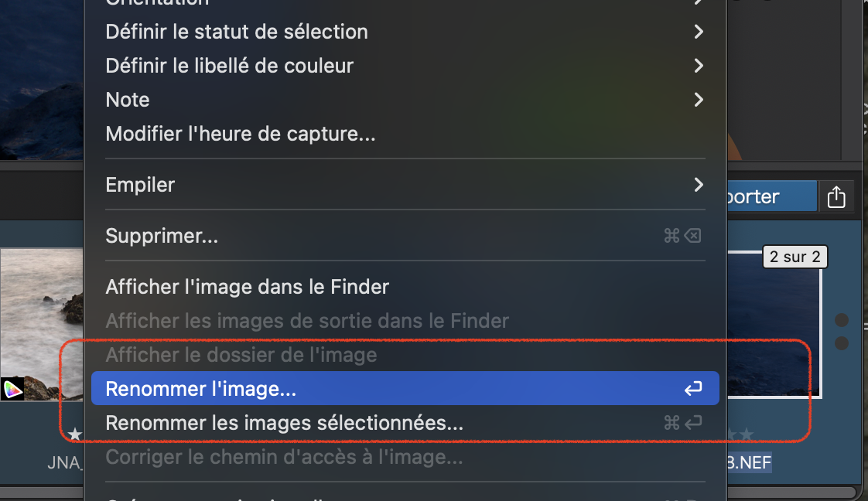Click the '2 sur 2' stack badge
This screenshot has width=868, height=501.
click(x=795, y=257)
